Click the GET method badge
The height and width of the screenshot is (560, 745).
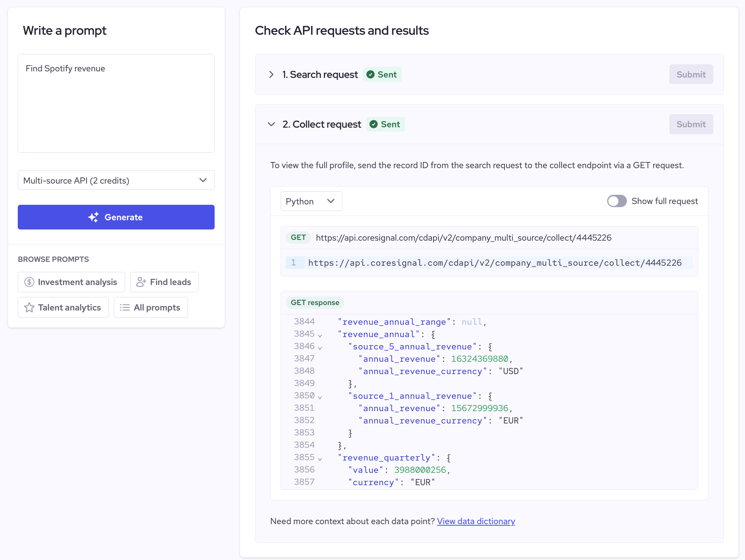[298, 238]
